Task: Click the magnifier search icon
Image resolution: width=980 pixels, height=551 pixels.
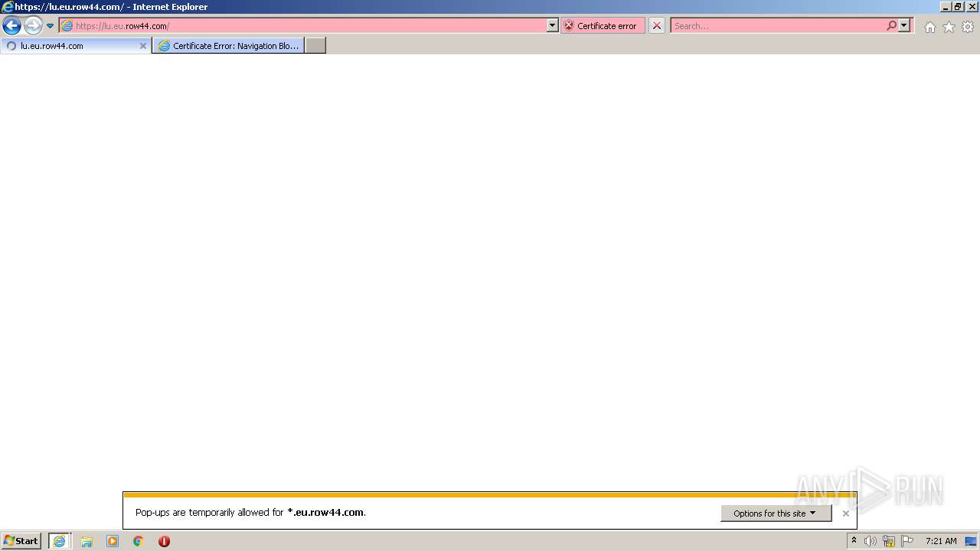Action: coord(891,26)
